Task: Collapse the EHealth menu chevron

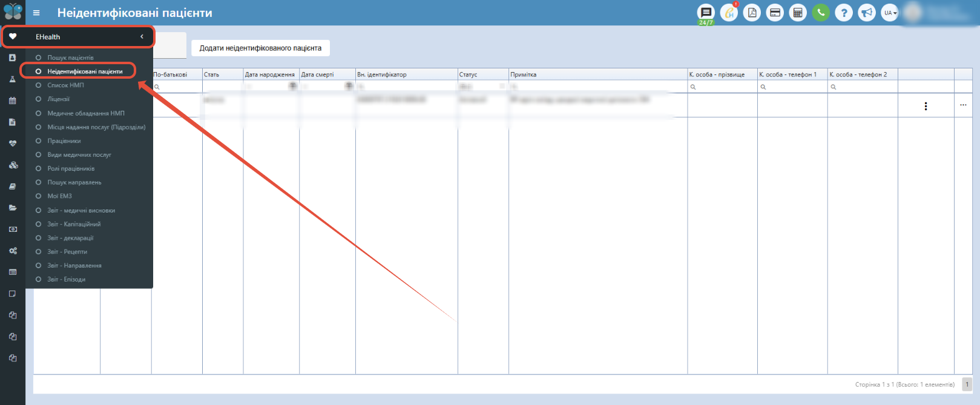Action: point(142,37)
